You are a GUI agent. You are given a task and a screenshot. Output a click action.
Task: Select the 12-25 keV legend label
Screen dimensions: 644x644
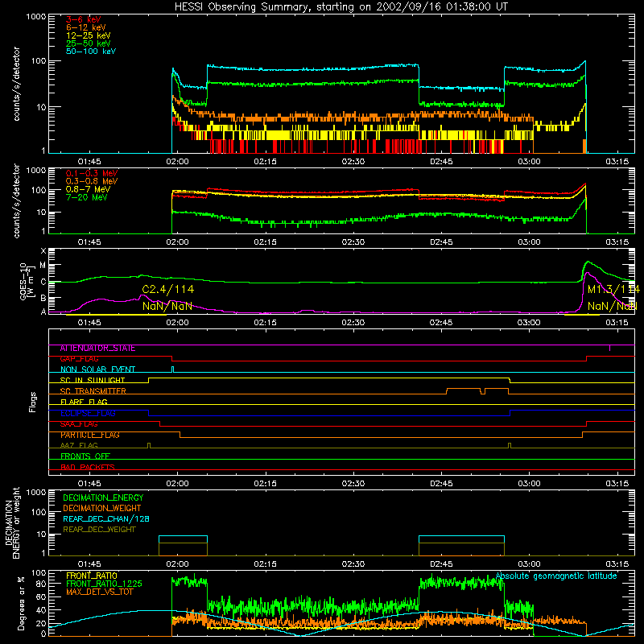click(89, 35)
